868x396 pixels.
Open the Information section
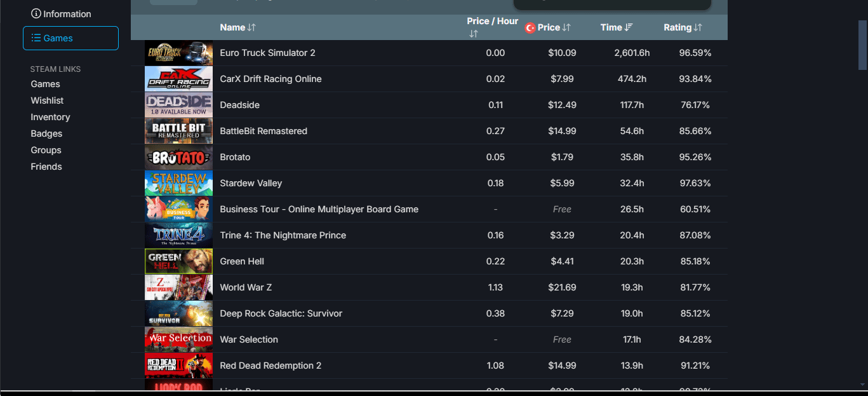pos(61,14)
